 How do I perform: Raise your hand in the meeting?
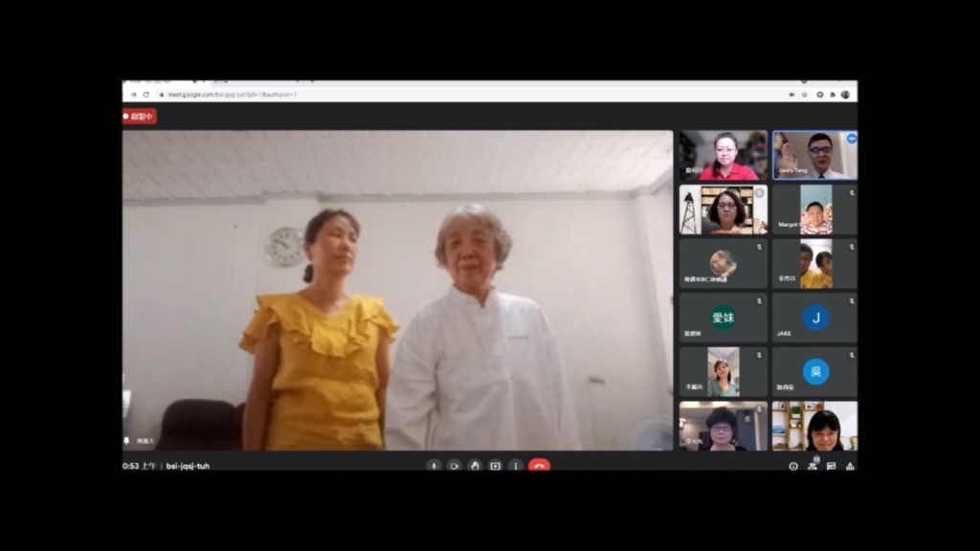pos(475,466)
